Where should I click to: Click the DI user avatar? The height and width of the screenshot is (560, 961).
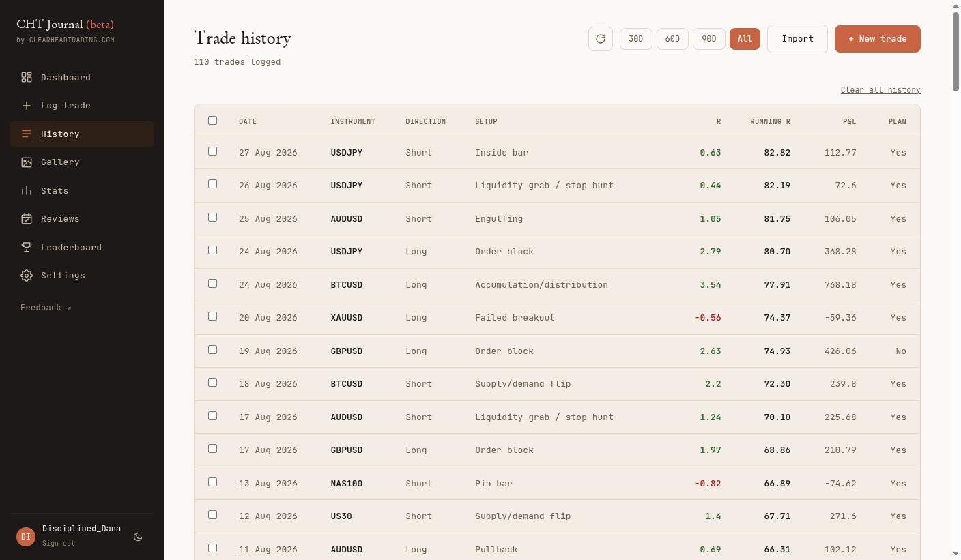(x=26, y=537)
